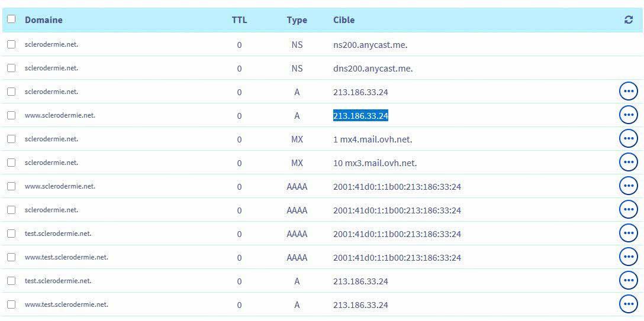This screenshot has height=321, width=644.
Task: Open actions menu for the mx4.mail.ovh.net MX record
Action: click(628, 139)
